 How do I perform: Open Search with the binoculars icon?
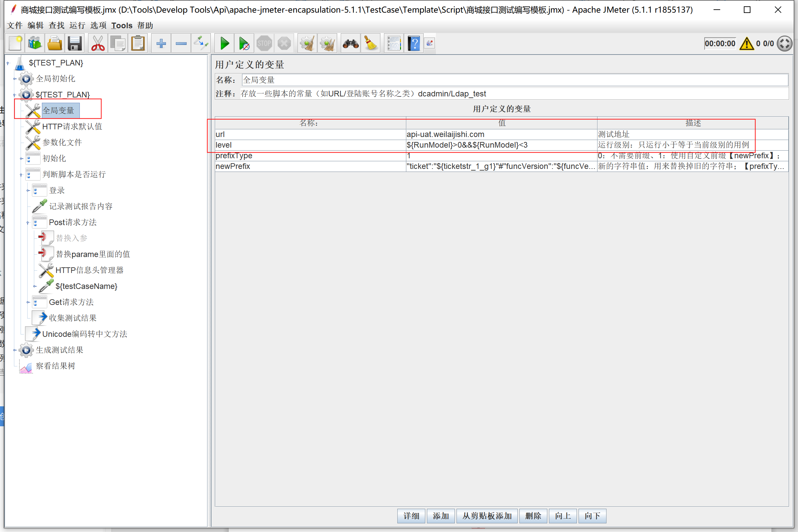click(x=350, y=44)
